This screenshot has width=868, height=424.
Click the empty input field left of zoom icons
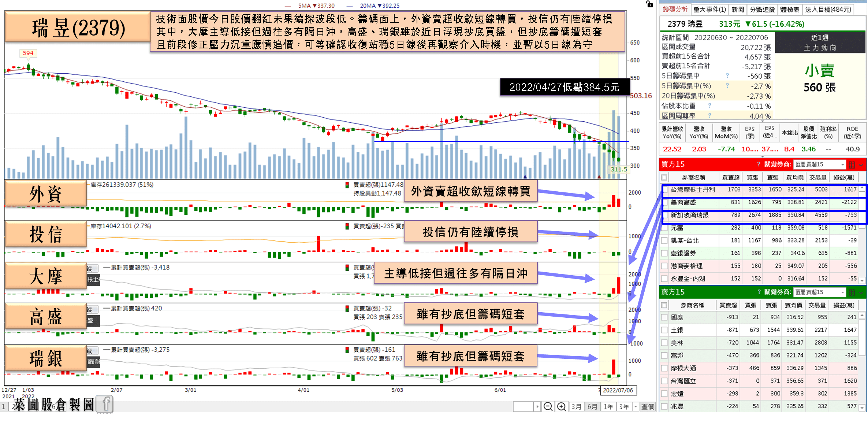pos(524,406)
